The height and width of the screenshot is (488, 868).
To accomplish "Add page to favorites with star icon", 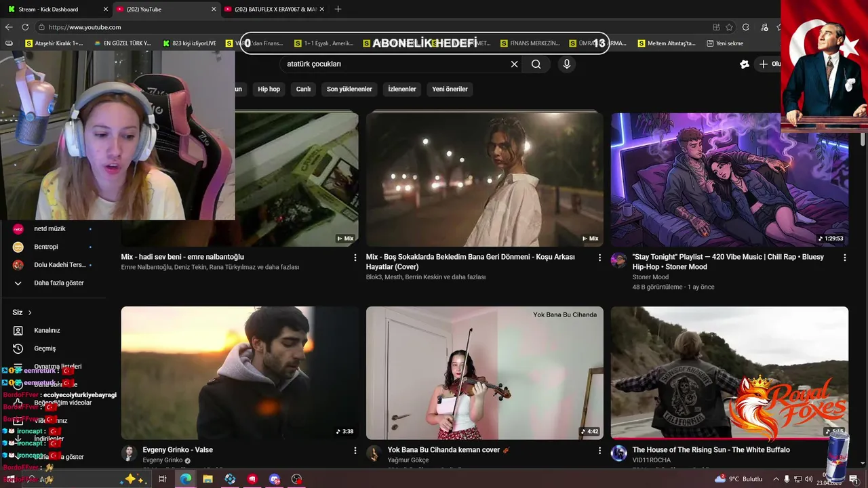I will (729, 27).
